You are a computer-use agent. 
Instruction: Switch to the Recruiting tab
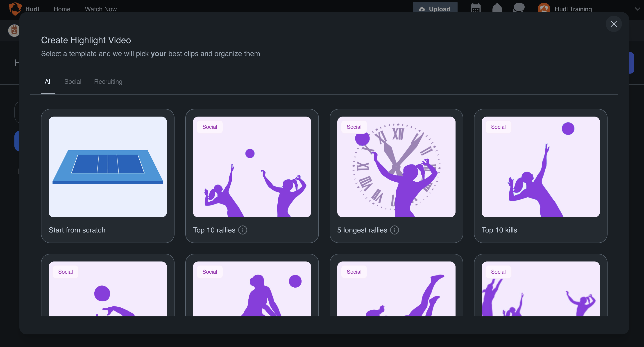[x=108, y=81]
